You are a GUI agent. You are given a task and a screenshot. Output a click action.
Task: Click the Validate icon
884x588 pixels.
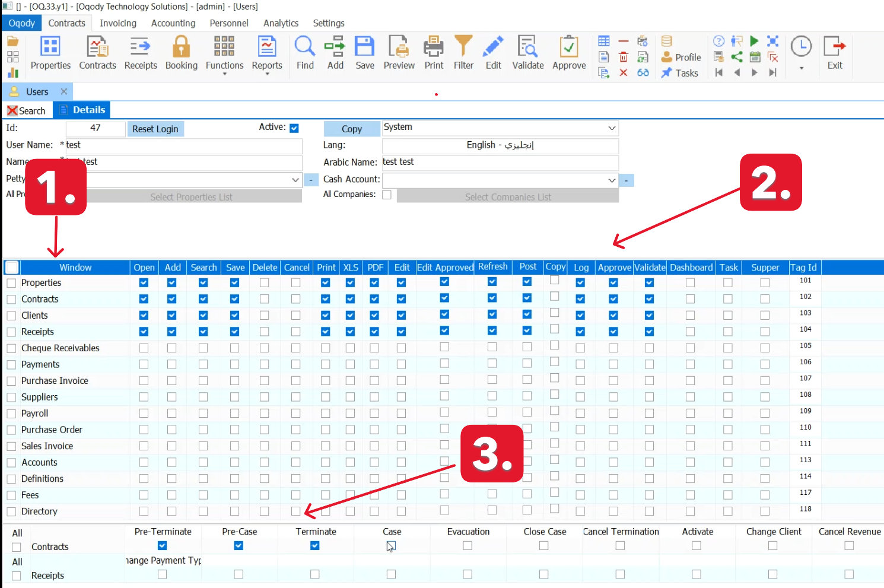(x=527, y=47)
